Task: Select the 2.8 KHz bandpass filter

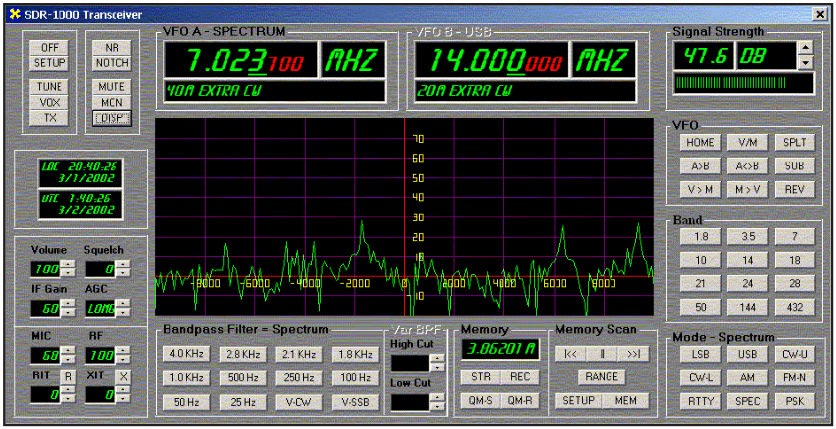Action: pyautogui.click(x=242, y=354)
